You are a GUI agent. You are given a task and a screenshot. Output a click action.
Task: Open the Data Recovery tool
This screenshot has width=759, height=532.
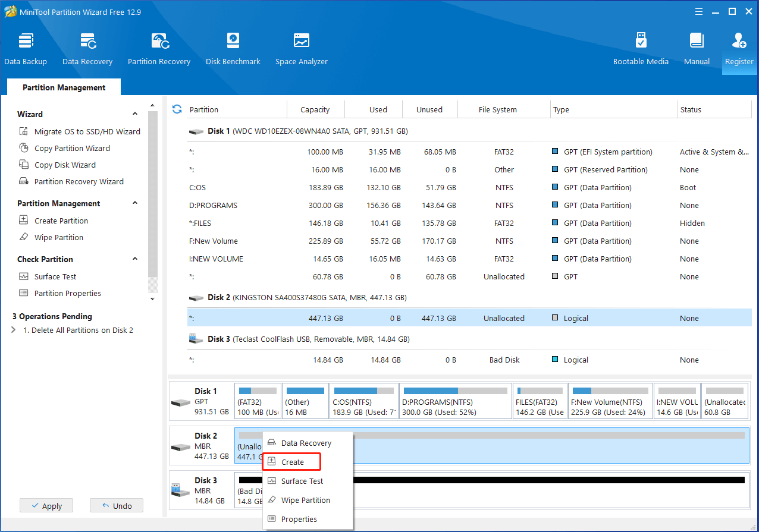[x=87, y=49]
